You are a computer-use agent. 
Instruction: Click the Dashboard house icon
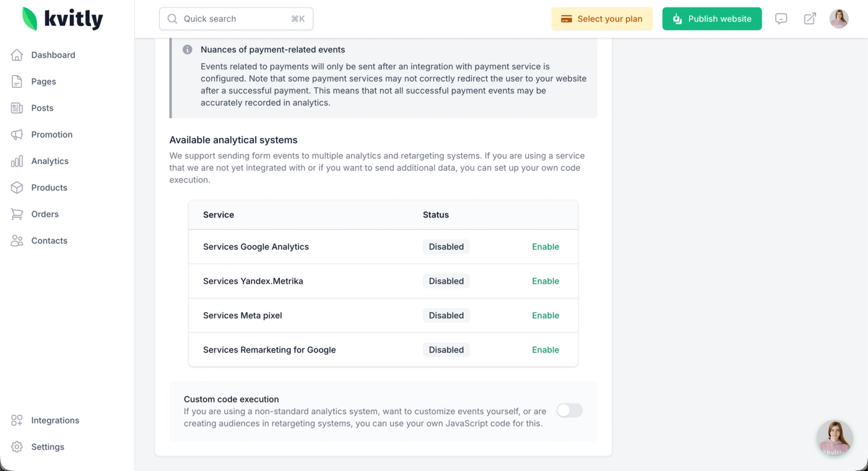[x=17, y=55]
